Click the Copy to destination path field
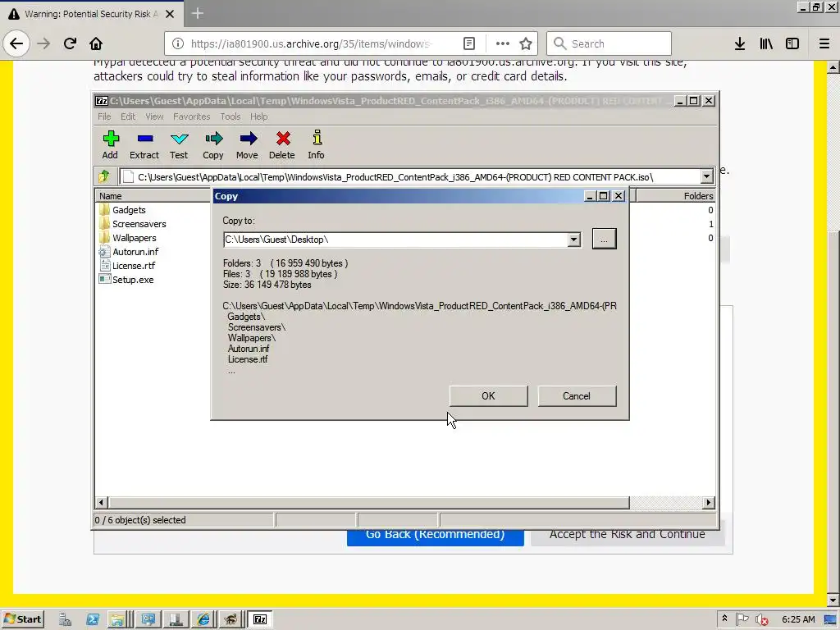Viewport: 840px width, 630px height. pos(395,240)
